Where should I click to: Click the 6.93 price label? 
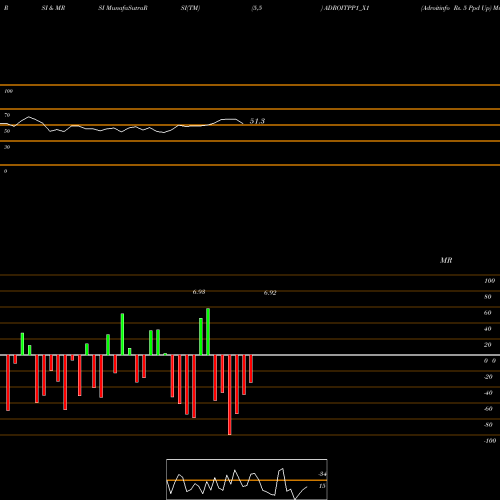199,292
